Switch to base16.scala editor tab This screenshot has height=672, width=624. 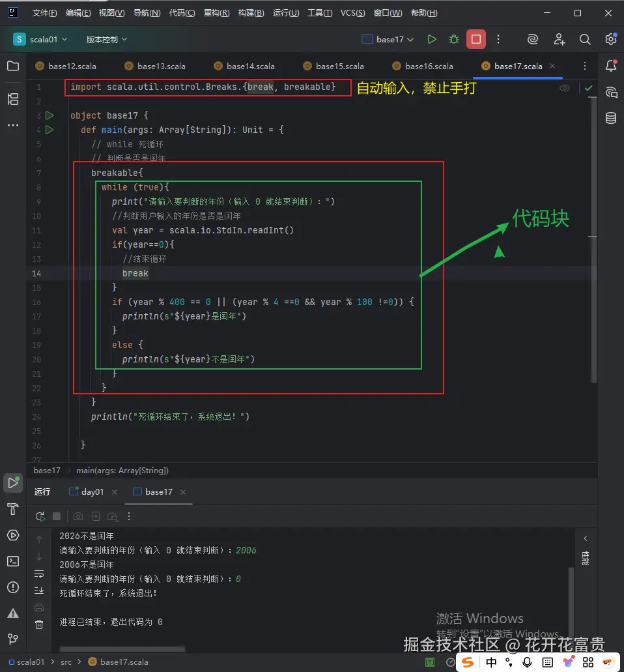pyautogui.click(x=423, y=66)
